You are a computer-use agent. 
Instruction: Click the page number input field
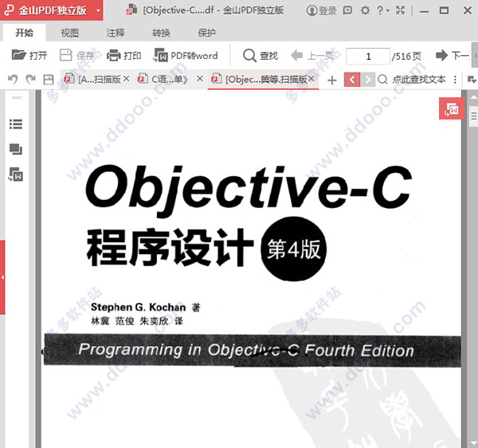point(368,56)
